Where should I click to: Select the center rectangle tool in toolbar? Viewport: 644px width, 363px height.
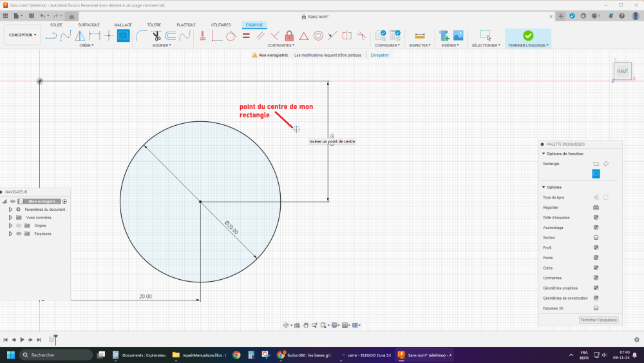click(x=123, y=35)
